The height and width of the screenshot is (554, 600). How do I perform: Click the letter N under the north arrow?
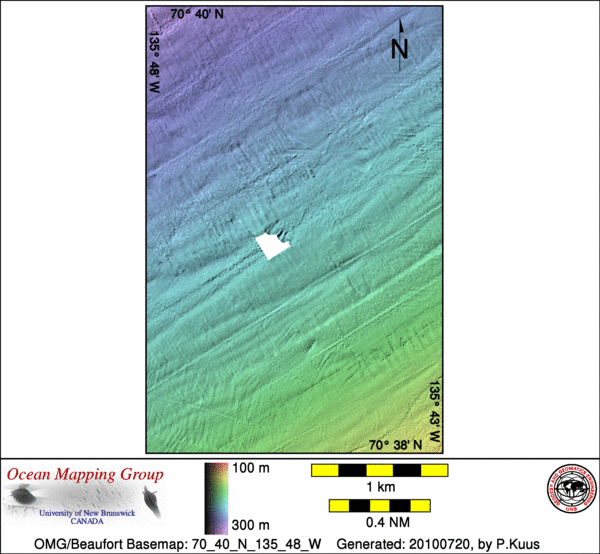tap(400, 48)
